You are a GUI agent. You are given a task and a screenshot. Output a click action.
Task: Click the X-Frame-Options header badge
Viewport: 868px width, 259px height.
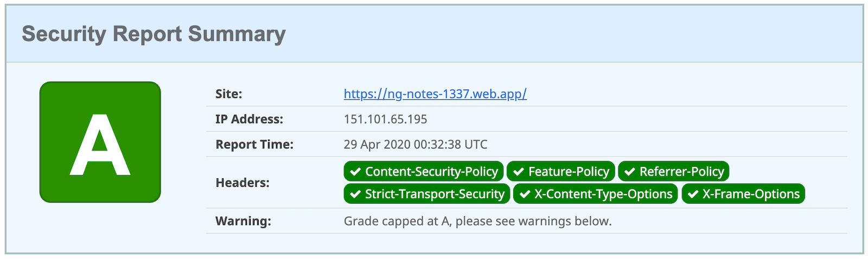point(743,194)
